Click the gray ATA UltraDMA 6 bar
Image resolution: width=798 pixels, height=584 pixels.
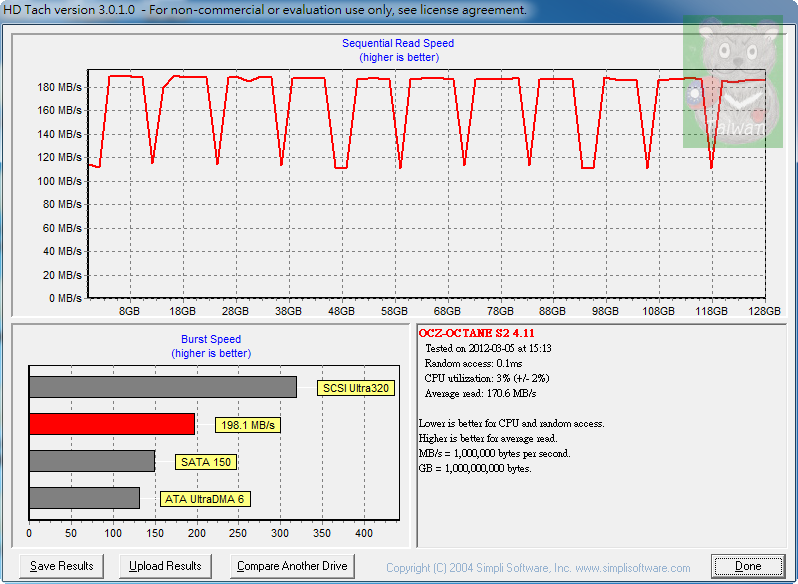click(84, 498)
